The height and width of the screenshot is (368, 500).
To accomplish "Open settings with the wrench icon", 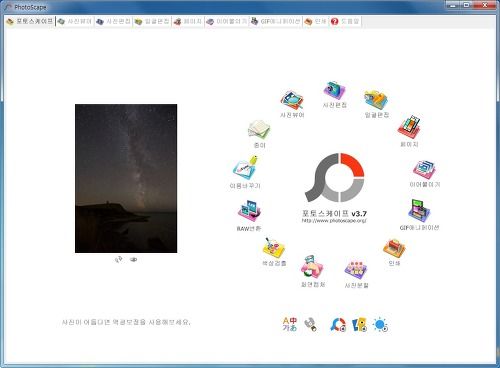I will (x=311, y=324).
